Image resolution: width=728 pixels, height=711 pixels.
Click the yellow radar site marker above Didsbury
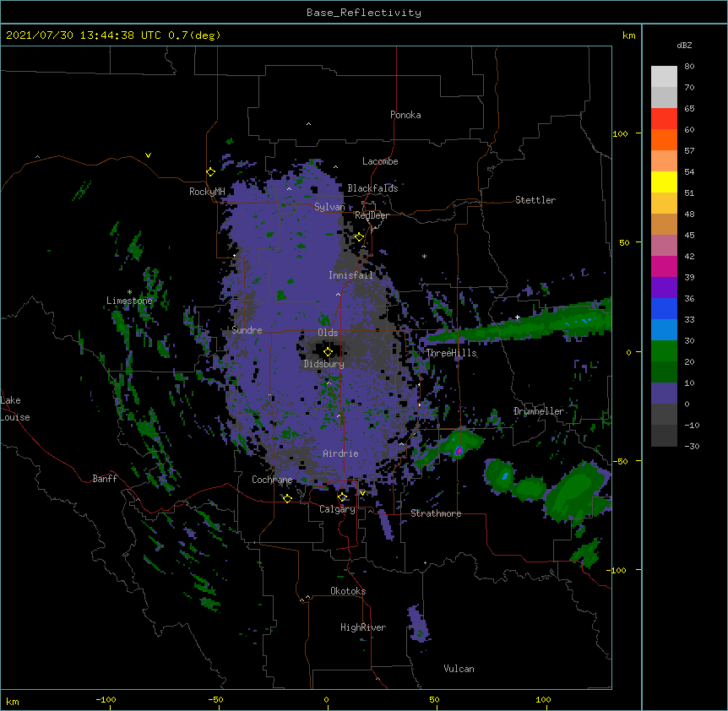[328, 351]
